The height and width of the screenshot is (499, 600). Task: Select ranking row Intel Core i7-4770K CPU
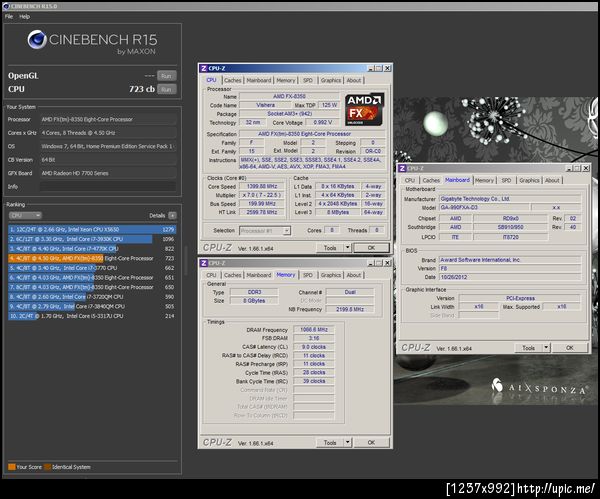tap(92, 249)
